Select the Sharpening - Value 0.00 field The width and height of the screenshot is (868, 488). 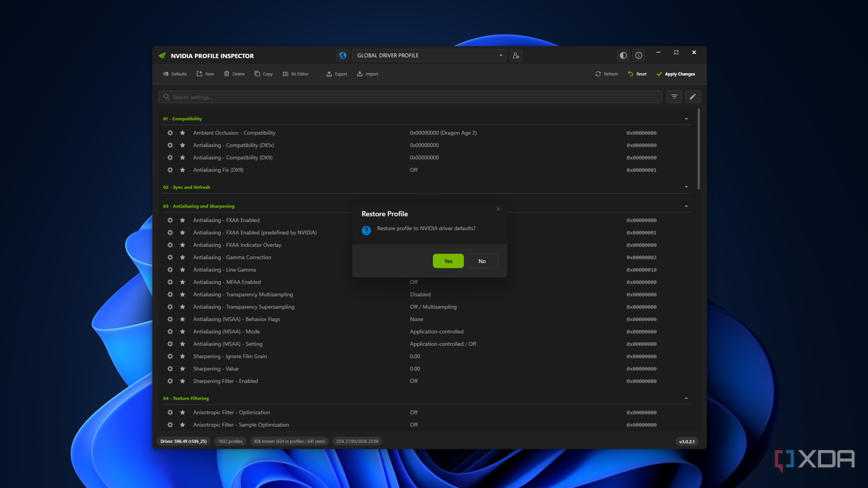(415, 369)
